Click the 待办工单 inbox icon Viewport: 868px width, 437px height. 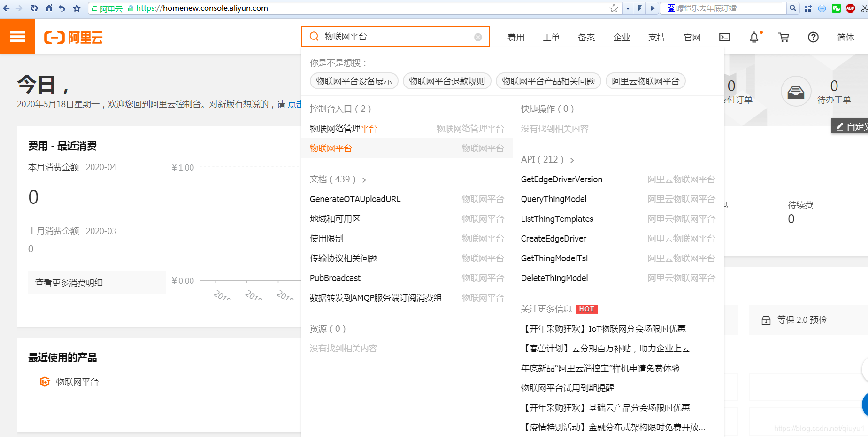click(796, 92)
